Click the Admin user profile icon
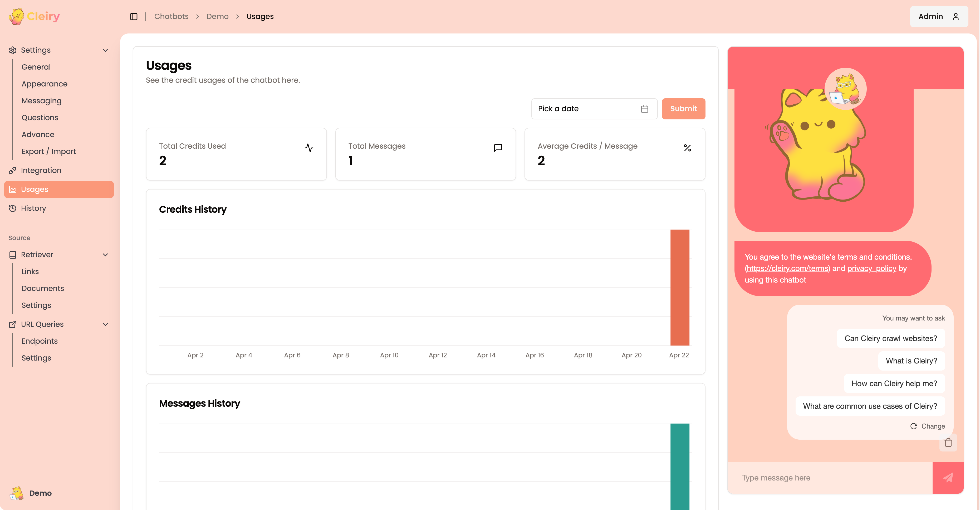The height and width of the screenshot is (510, 980). (x=956, y=16)
